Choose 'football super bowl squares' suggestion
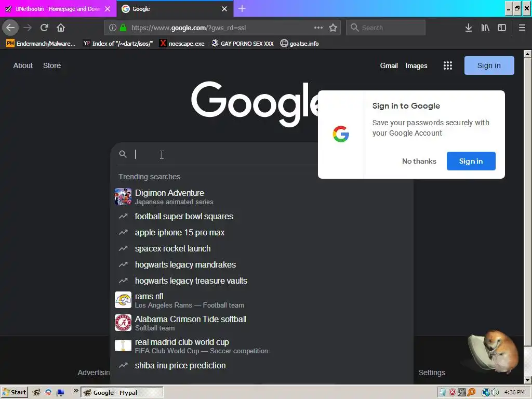This screenshot has height=399, width=532. point(262,216)
